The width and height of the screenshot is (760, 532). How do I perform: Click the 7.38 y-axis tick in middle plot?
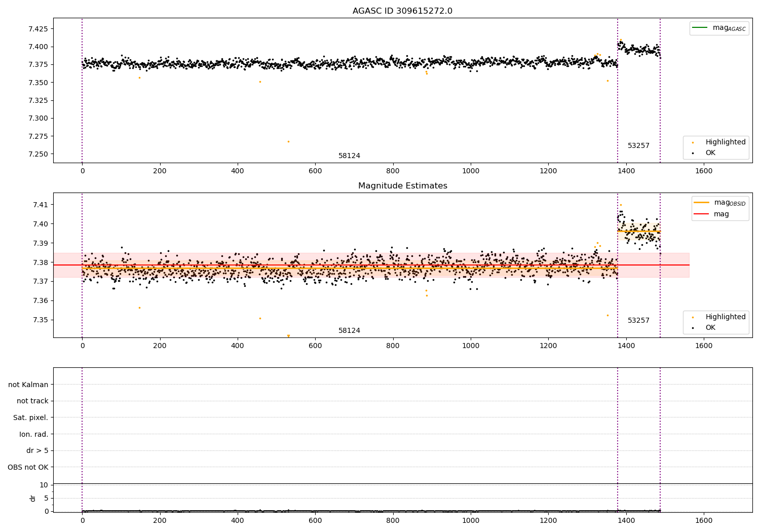point(41,262)
